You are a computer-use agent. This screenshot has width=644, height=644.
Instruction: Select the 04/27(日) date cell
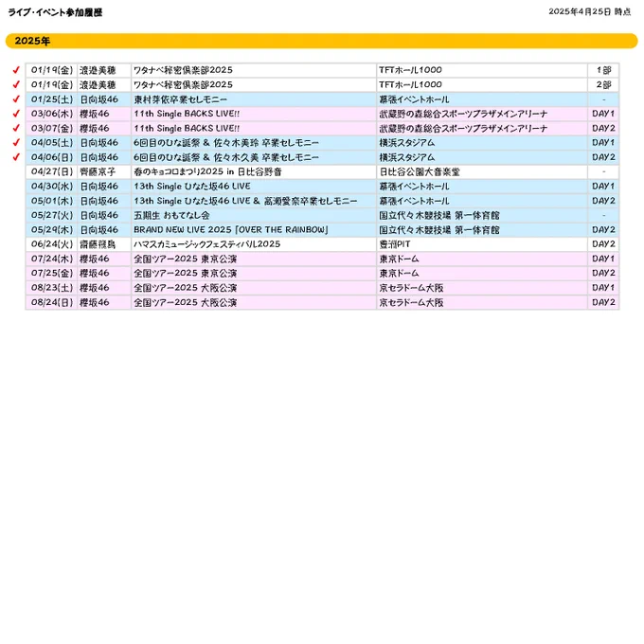point(52,171)
